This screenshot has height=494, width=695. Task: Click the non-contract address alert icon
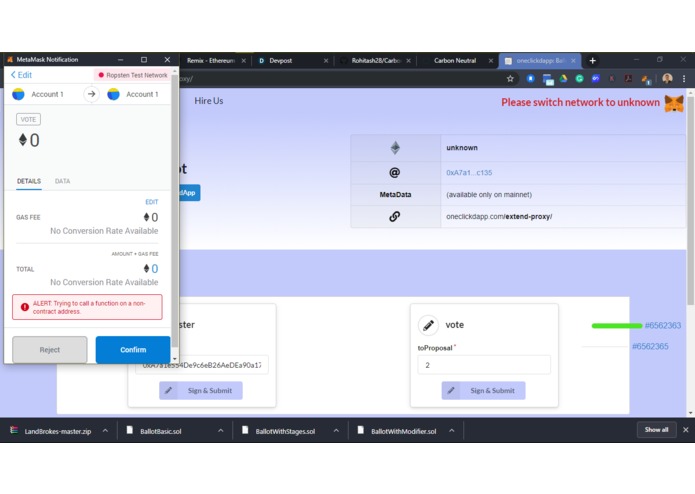point(25,307)
